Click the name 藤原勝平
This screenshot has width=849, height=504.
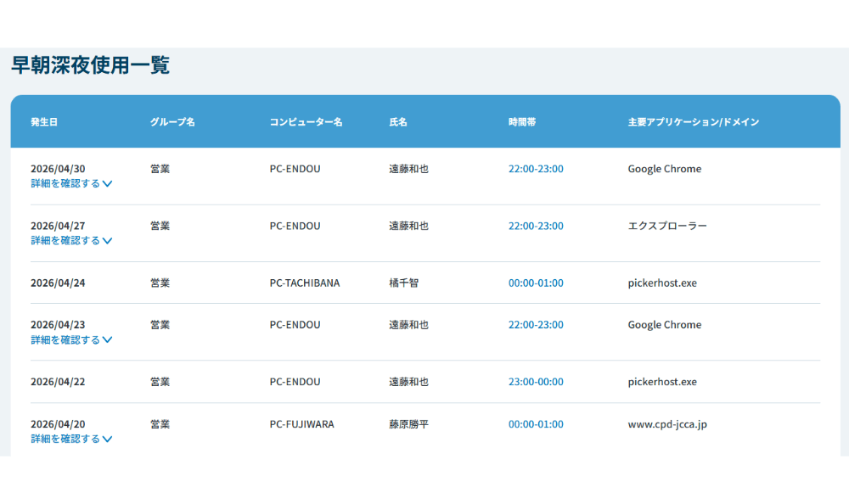coord(409,424)
